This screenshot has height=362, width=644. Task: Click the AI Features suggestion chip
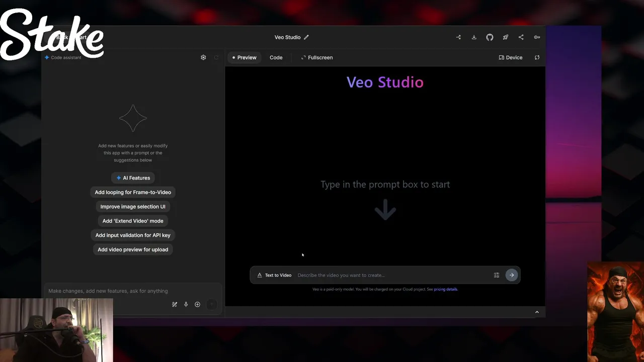[133, 178]
